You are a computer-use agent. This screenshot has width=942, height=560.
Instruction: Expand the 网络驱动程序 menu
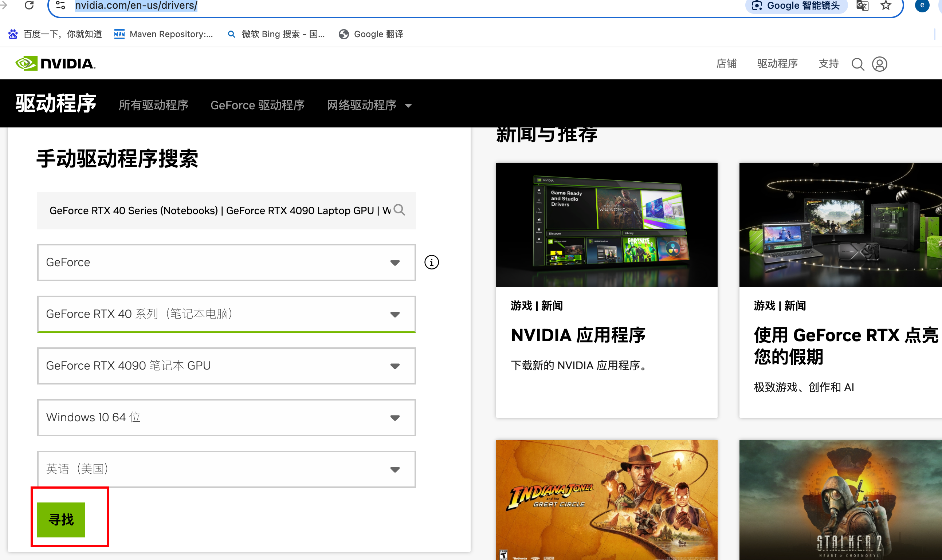pyautogui.click(x=369, y=105)
